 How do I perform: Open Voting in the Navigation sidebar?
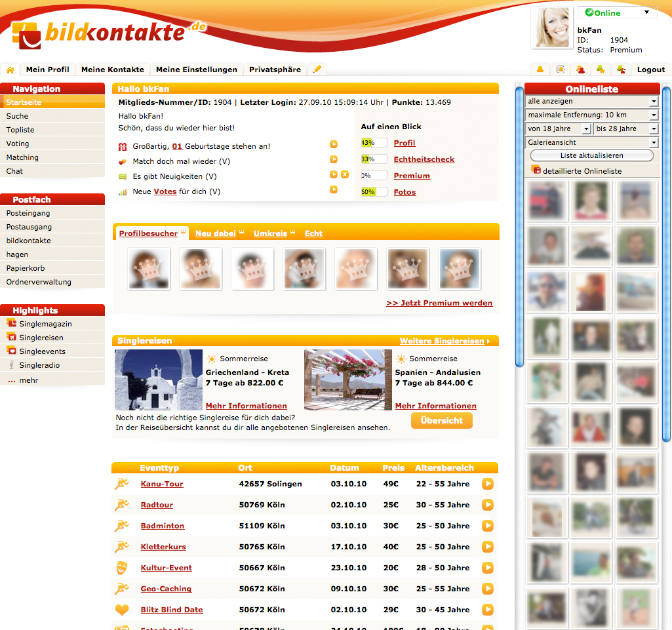point(52,144)
